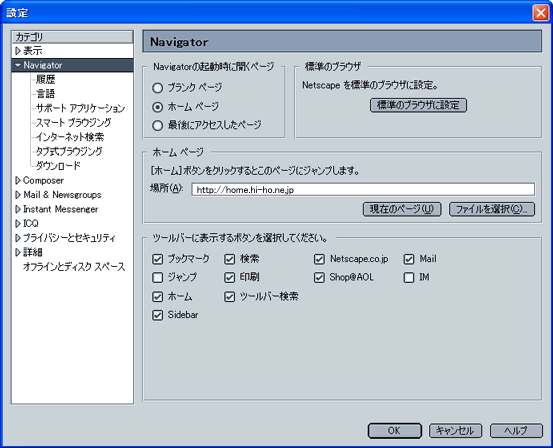Select スマート ブラウジング tree item

click(x=73, y=122)
